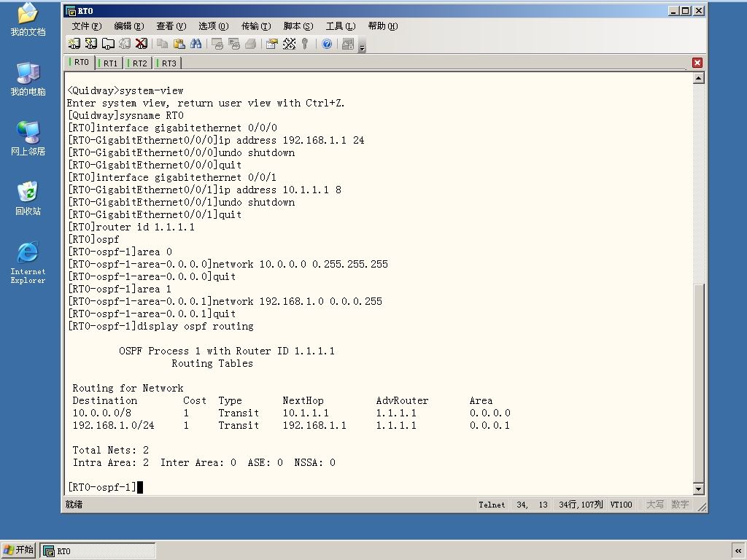The width and height of the screenshot is (747, 560).
Task: Open Find with the binoculars icon
Action: pyautogui.click(x=196, y=44)
